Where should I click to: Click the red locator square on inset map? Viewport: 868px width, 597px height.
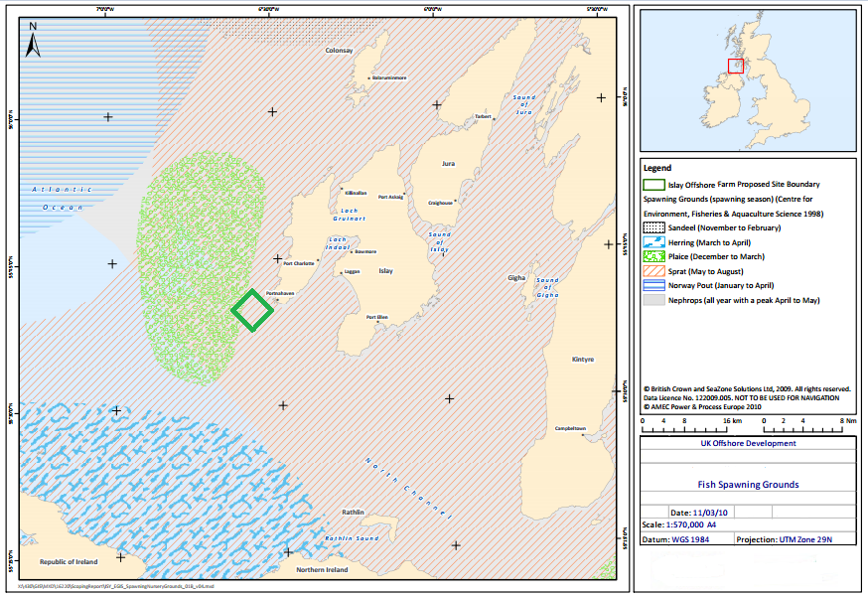point(736,66)
